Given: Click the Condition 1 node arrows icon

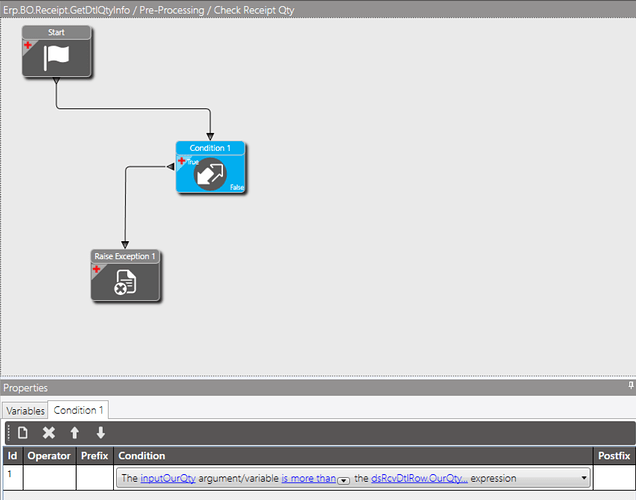Looking at the screenshot, I should coord(210,174).
